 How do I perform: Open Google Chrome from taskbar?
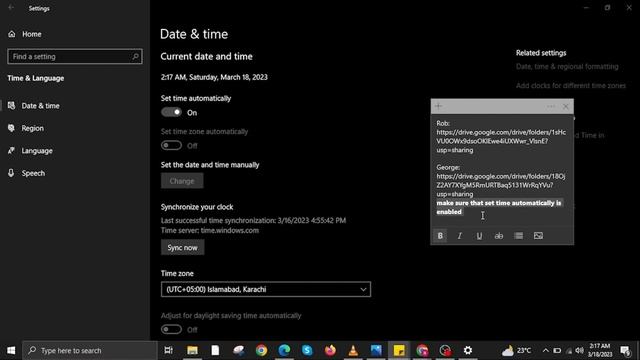click(x=261, y=350)
